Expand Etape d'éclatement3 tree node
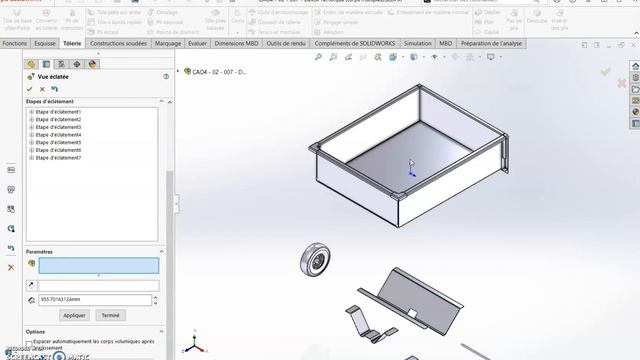The height and width of the screenshot is (360, 640). (x=31, y=127)
